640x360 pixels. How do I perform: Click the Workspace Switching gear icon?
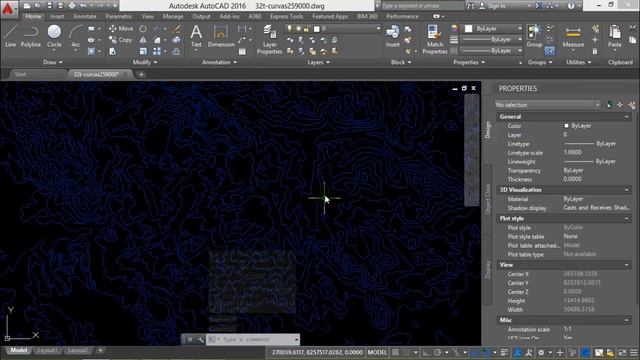(541, 352)
